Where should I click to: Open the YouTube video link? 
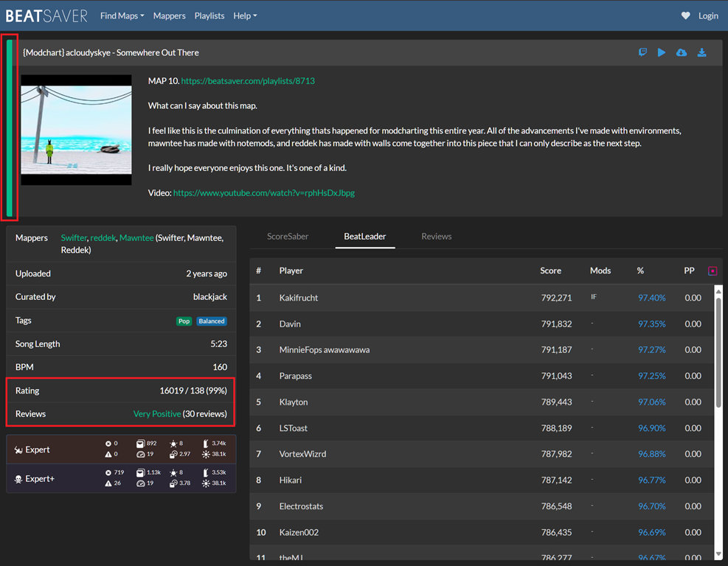(263, 193)
